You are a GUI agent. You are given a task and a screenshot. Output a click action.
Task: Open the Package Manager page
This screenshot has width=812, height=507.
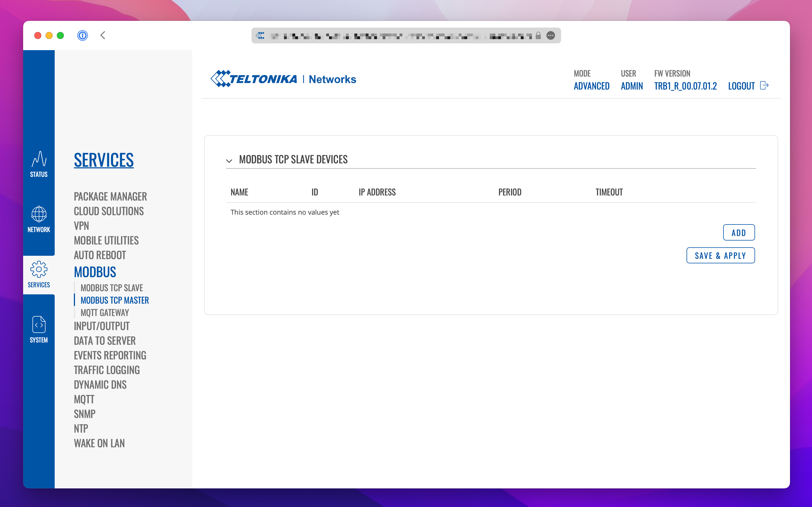click(110, 197)
